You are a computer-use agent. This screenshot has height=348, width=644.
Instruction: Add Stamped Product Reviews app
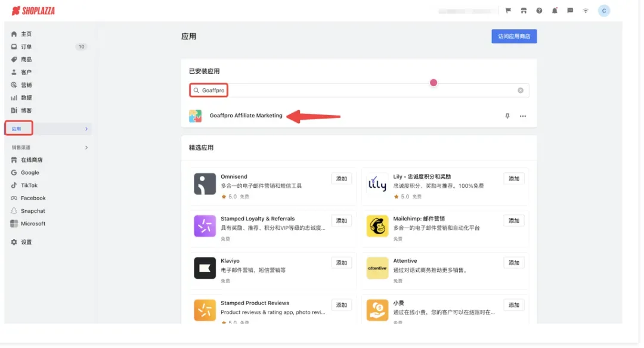pos(341,305)
